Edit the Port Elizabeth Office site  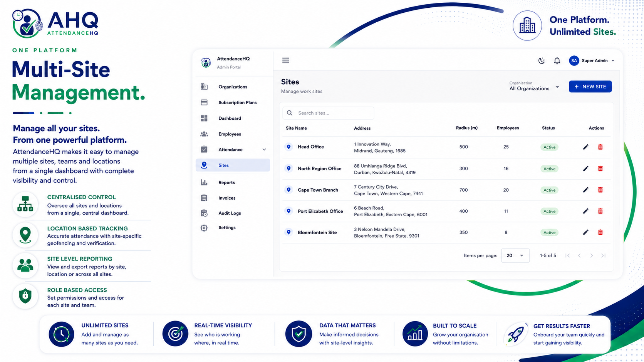pyautogui.click(x=585, y=211)
